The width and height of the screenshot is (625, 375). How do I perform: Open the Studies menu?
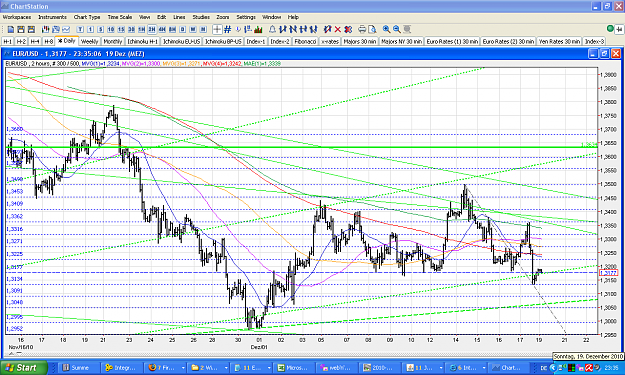pos(201,17)
